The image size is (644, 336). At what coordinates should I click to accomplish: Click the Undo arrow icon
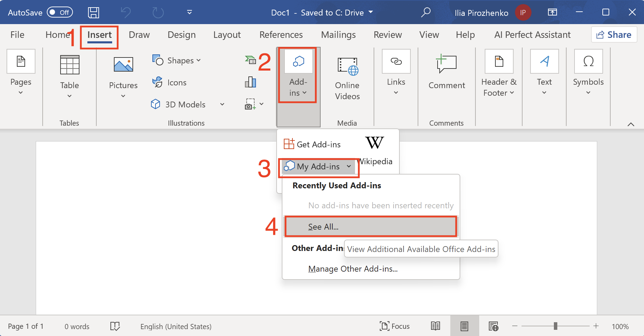coord(126,13)
